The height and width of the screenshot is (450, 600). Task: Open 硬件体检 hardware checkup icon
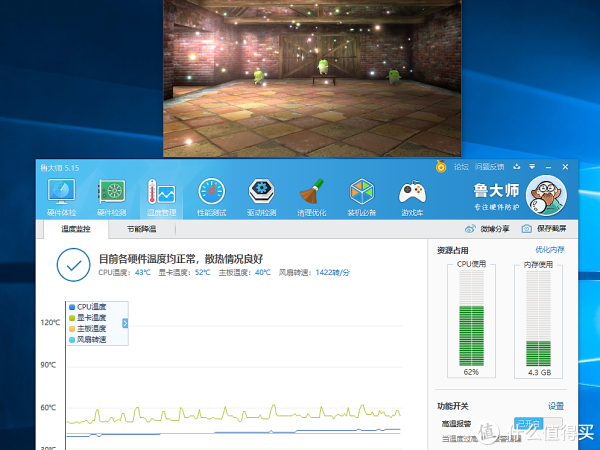pos(62,197)
